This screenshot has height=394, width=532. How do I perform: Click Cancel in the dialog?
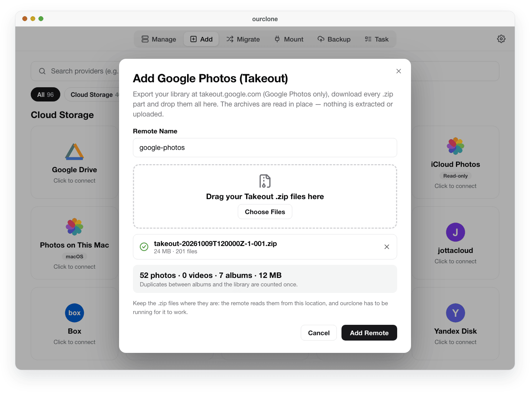[319, 333]
